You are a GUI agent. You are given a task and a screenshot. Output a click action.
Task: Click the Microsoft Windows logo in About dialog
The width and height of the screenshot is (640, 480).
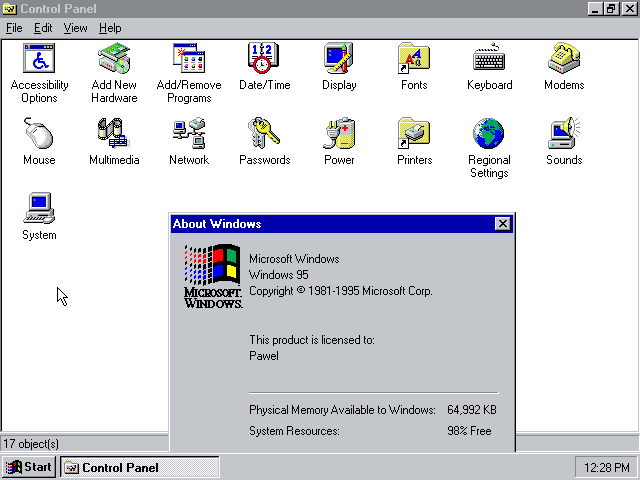point(213,276)
